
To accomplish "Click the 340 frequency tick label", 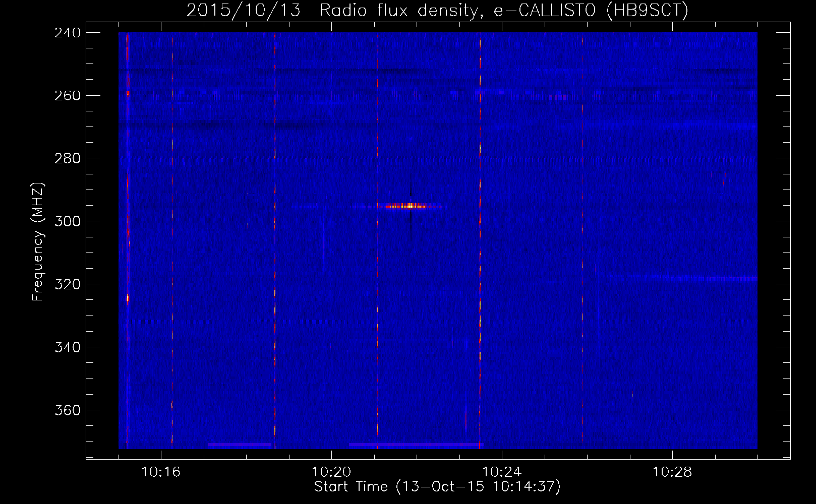I will [68, 348].
